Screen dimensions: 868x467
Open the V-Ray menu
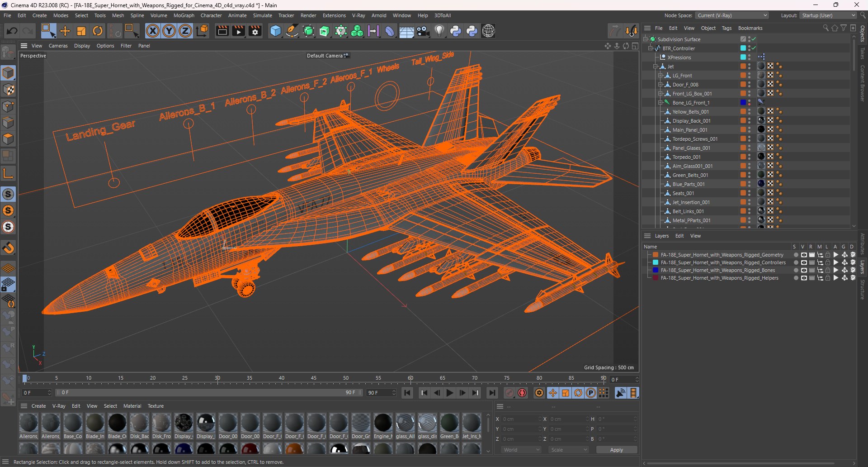359,15
